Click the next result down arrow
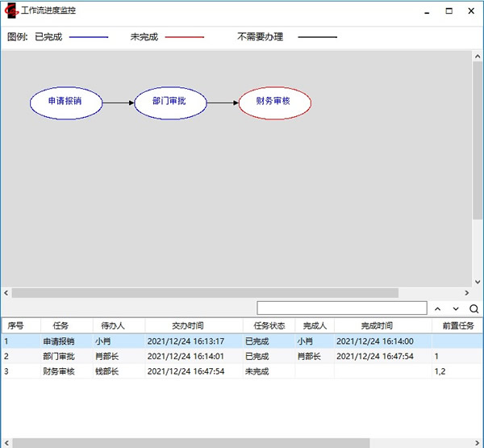Viewport: 484px width, 448px height. tap(456, 308)
